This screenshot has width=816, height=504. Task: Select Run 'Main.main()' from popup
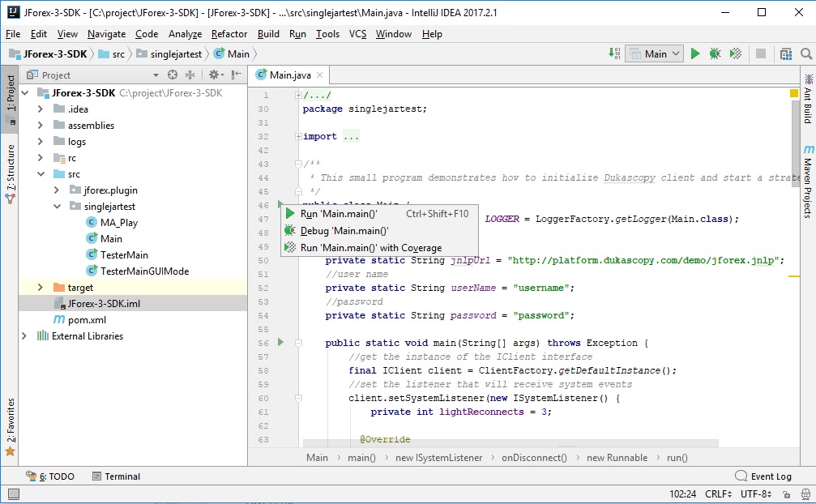pos(379,214)
